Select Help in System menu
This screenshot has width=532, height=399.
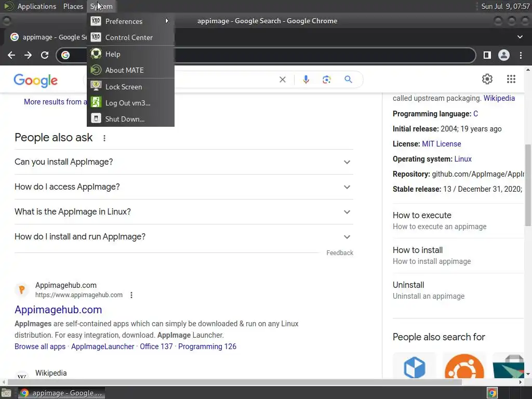(x=130, y=54)
